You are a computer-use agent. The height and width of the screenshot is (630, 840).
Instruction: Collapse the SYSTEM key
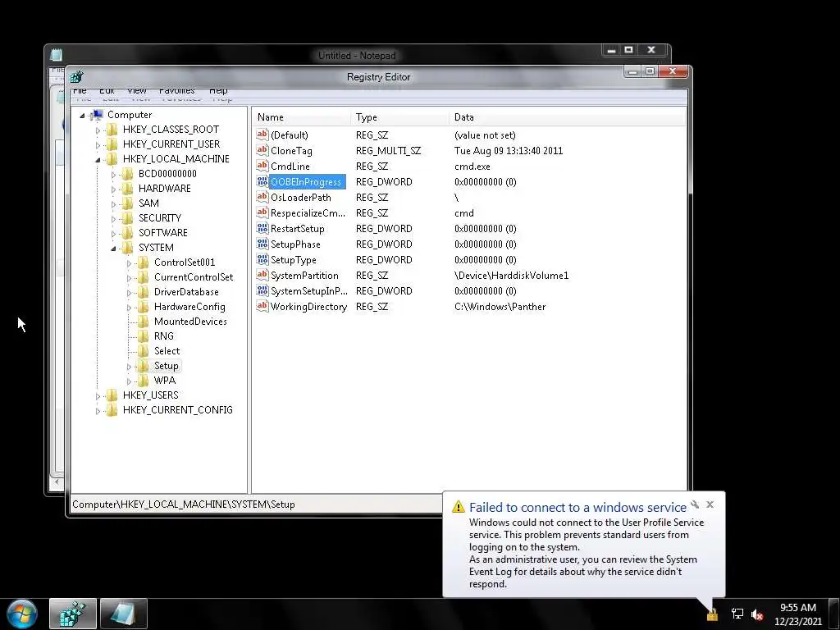click(113, 248)
